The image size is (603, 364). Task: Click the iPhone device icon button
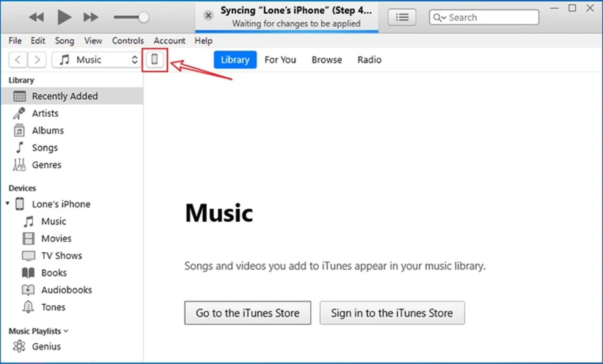tap(155, 60)
